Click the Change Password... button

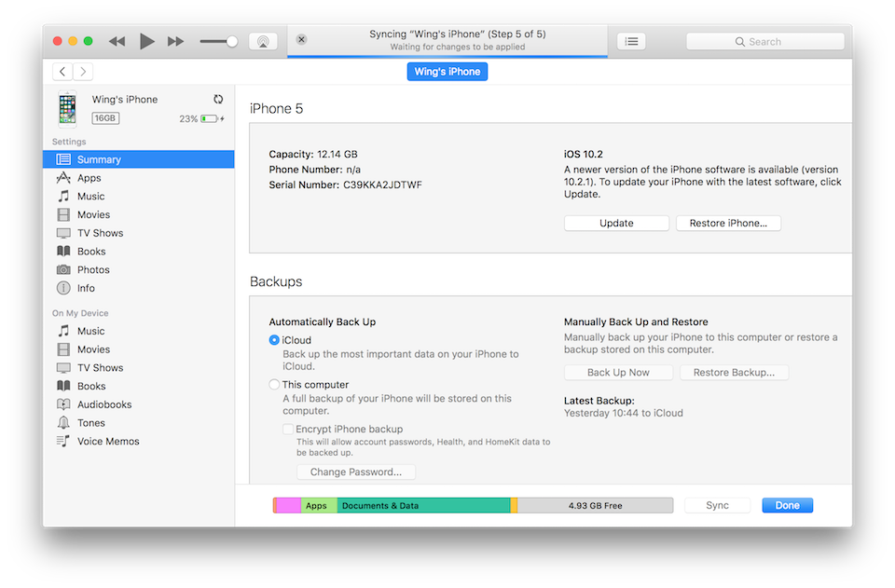coord(356,472)
